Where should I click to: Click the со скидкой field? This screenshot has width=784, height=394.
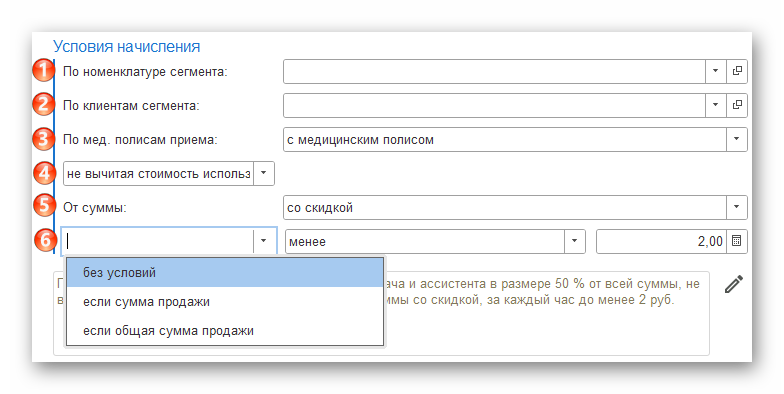point(505,208)
